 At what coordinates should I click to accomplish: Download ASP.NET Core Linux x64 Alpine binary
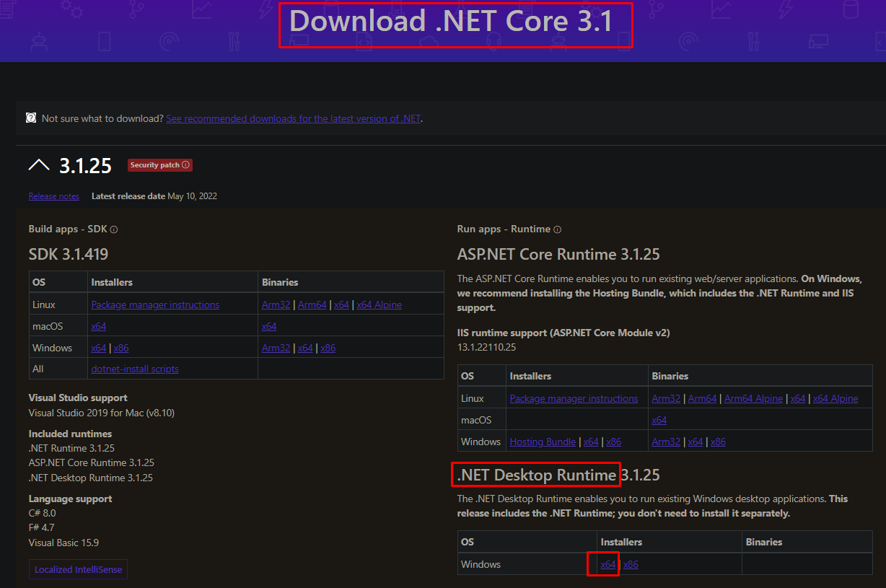[835, 398]
